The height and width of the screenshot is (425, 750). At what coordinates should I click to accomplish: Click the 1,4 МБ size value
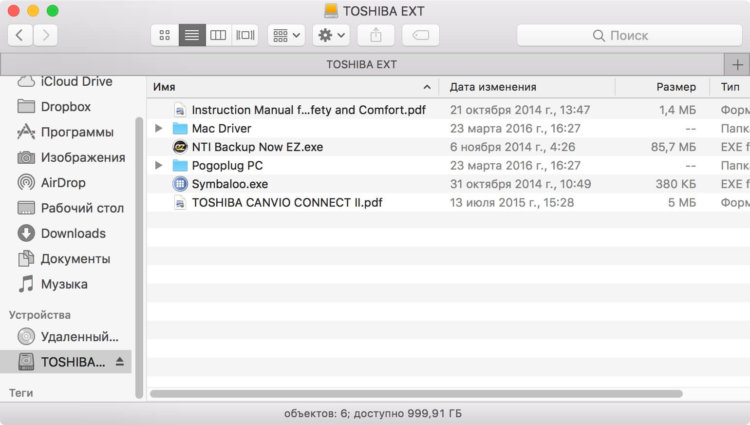click(x=678, y=110)
